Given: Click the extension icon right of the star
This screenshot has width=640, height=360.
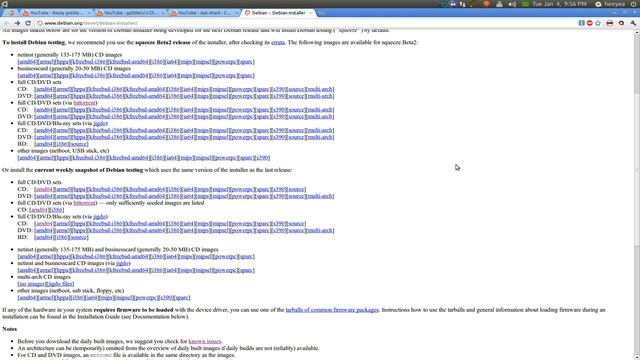Looking at the screenshot, I should [x=609, y=23].
